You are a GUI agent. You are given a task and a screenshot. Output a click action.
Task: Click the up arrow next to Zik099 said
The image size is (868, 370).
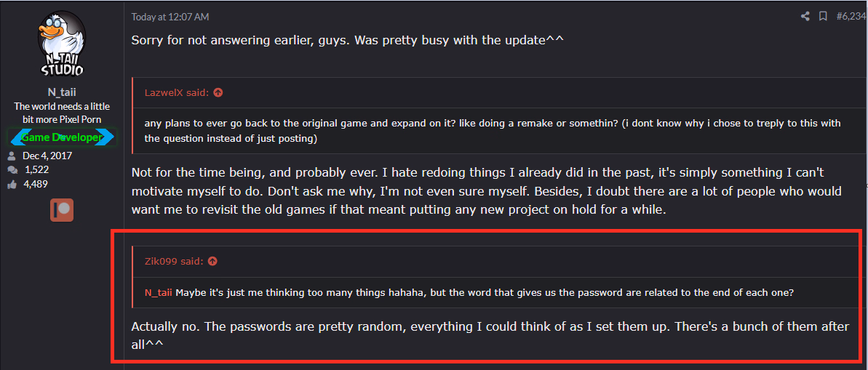(x=212, y=261)
